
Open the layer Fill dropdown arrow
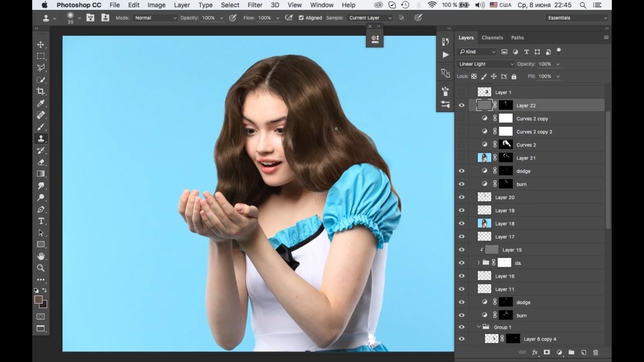coord(558,76)
